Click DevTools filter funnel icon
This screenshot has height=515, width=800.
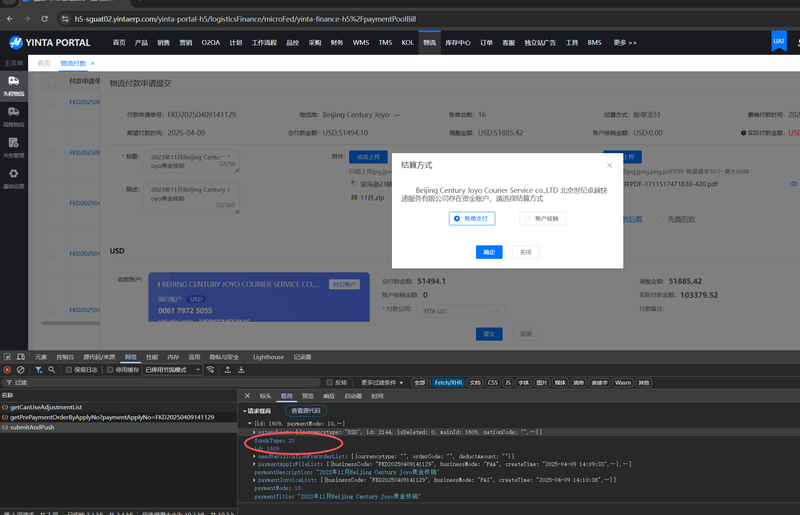(x=36, y=369)
